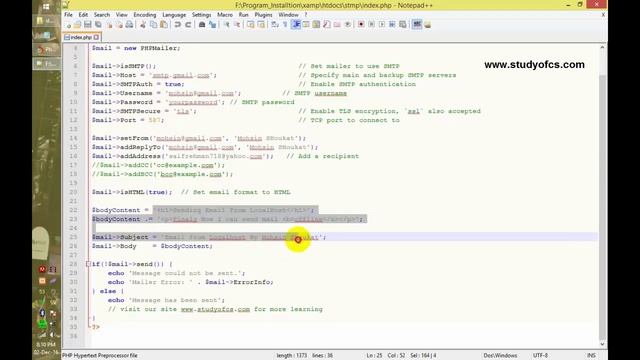Toggle the highlighted ABC spell-check toolbar button
The width and height of the screenshot is (640, 360).
click(417, 25)
